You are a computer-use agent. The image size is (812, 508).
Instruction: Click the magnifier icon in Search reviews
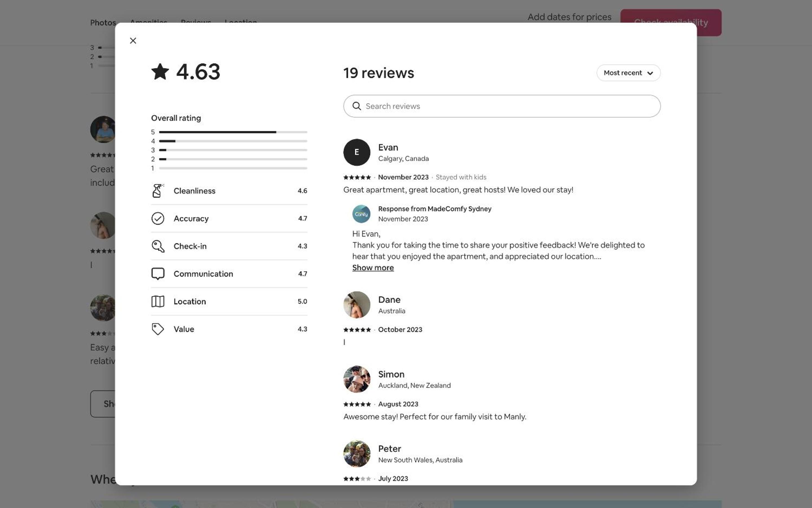click(357, 106)
